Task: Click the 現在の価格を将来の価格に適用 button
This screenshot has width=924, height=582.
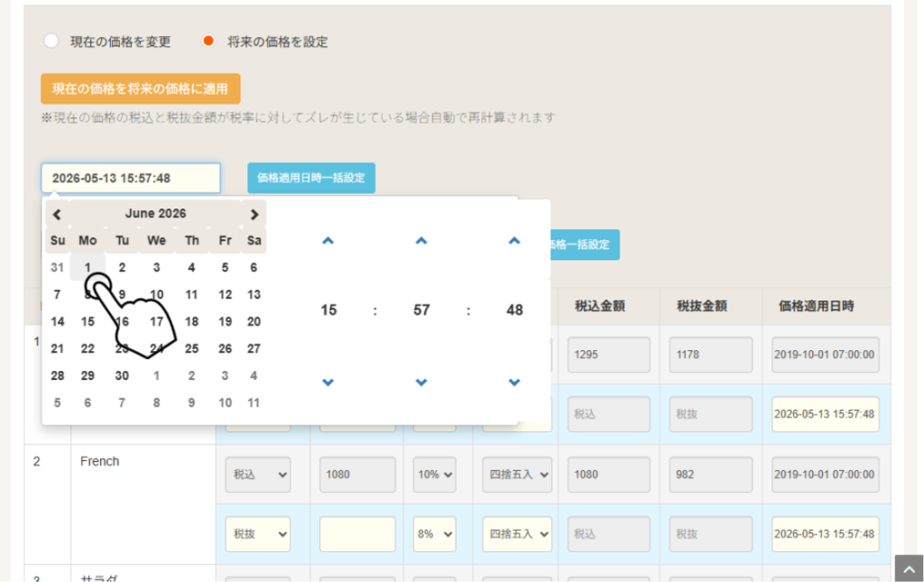Action: pos(140,89)
